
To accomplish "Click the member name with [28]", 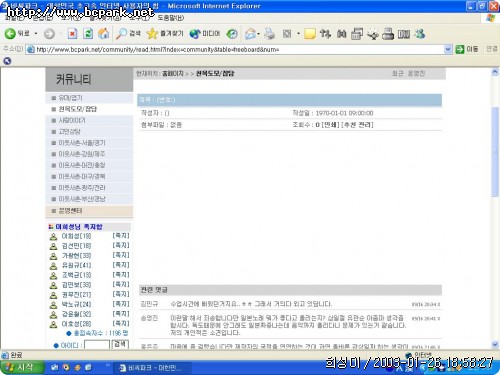I will point(76,324).
